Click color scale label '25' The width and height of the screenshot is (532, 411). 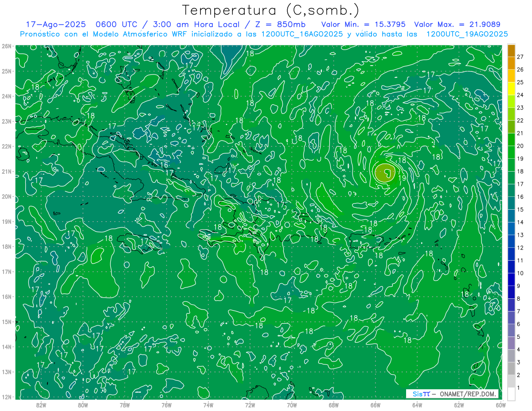point(520,82)
